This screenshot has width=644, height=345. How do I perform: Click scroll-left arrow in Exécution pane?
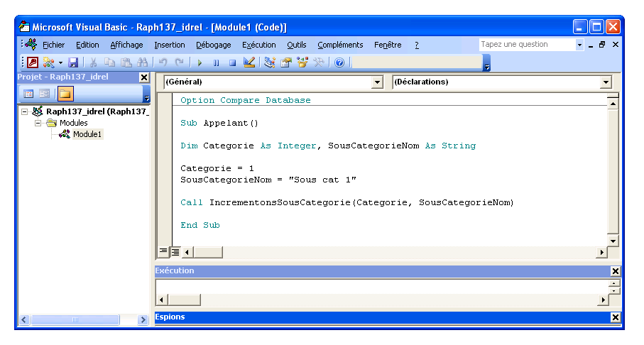162,300
